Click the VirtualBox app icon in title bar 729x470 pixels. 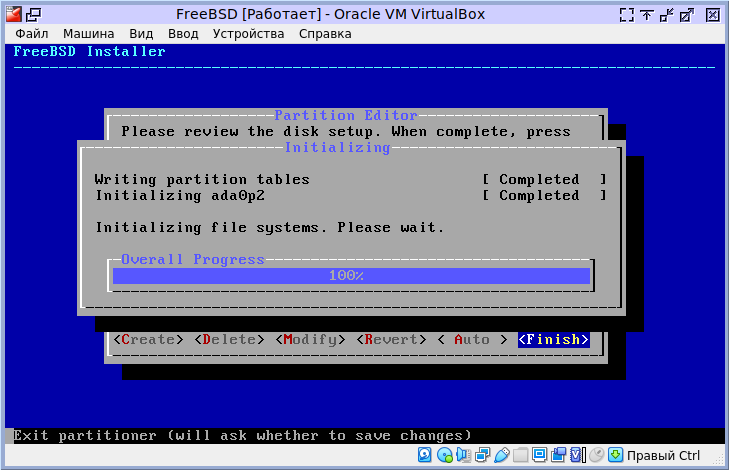(14, 14)
